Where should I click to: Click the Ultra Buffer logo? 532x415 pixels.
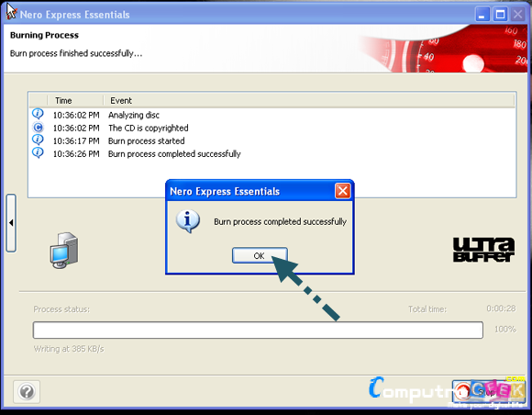(483, 250)
